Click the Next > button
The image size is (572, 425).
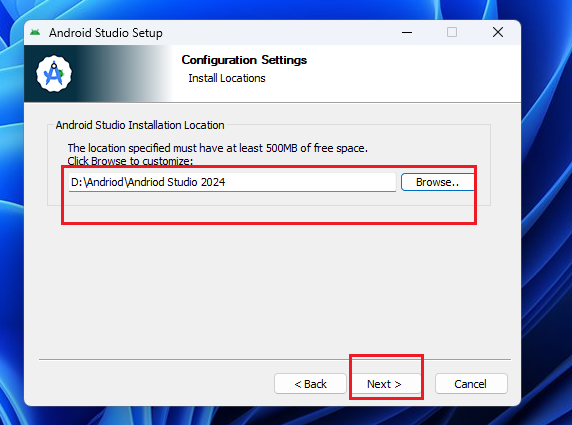tap(386, 383)
